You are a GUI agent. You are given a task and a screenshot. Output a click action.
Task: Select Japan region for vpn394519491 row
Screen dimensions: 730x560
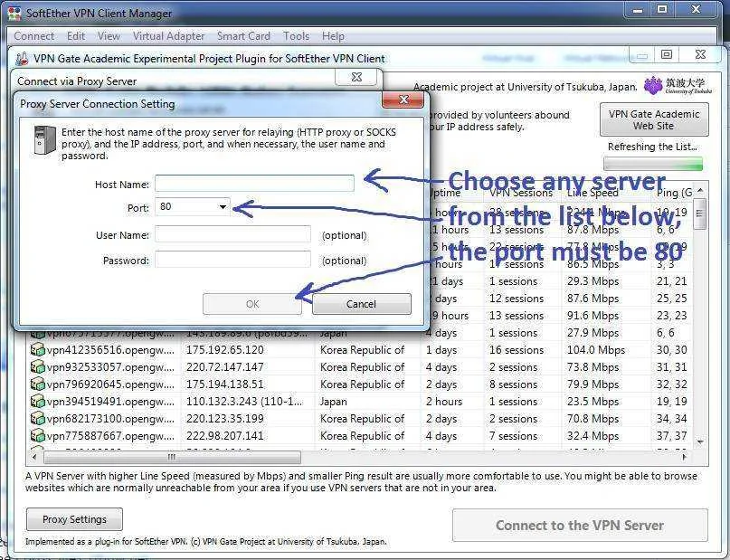334,402
